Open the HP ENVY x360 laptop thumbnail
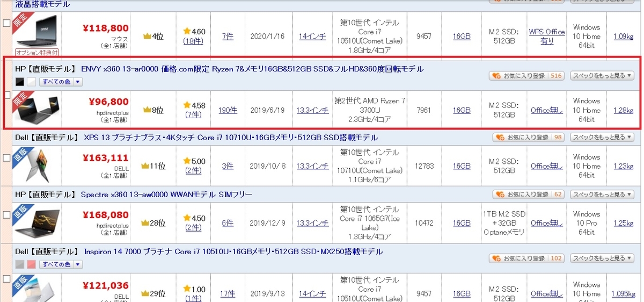 pos(36,109)
